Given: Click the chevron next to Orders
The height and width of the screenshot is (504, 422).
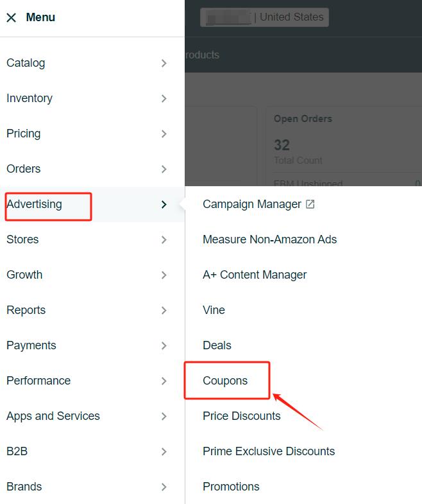Looking at the screenshot, I should click(164, 169).
